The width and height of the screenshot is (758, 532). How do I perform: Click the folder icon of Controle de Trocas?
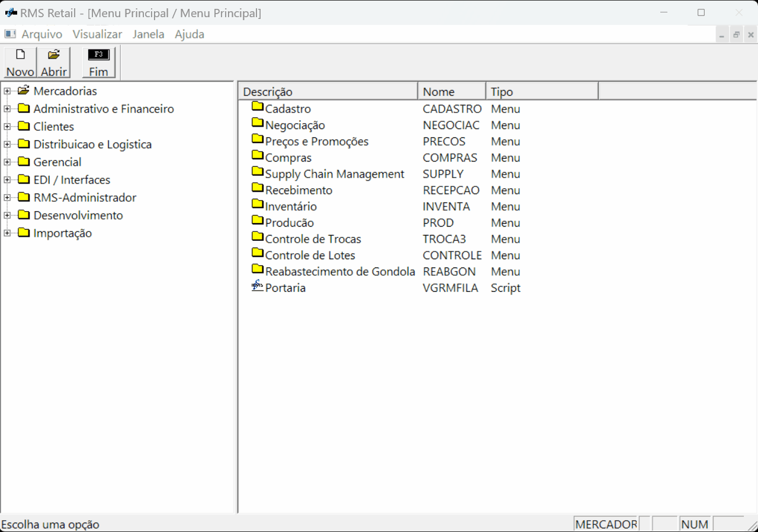pos(257,237)
